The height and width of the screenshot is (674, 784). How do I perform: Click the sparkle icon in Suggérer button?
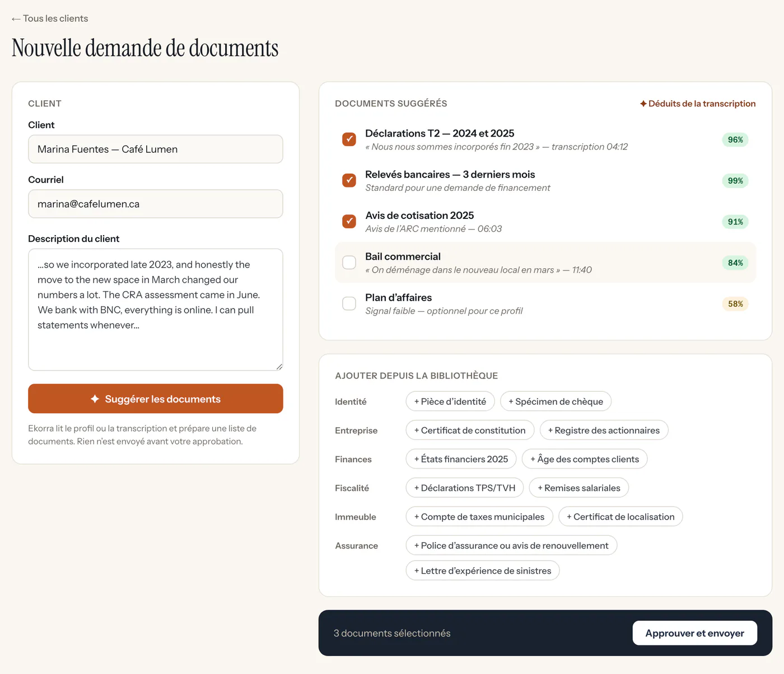tap(95, 399)
